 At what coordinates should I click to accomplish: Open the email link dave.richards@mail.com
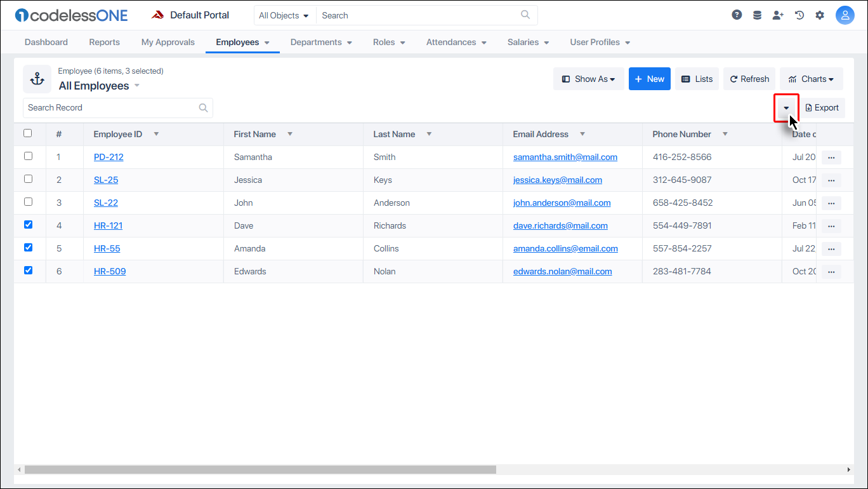[x=560, y=225]
